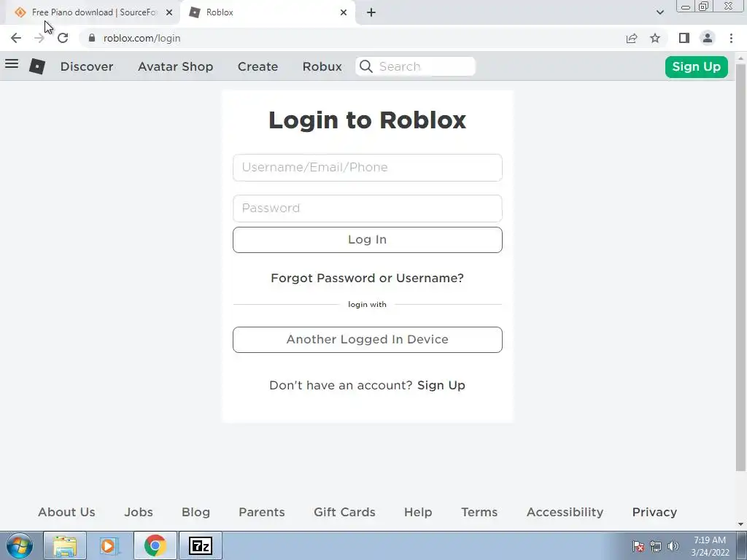
Task: Close the Free Piano download tab
Action: (169, 12)
